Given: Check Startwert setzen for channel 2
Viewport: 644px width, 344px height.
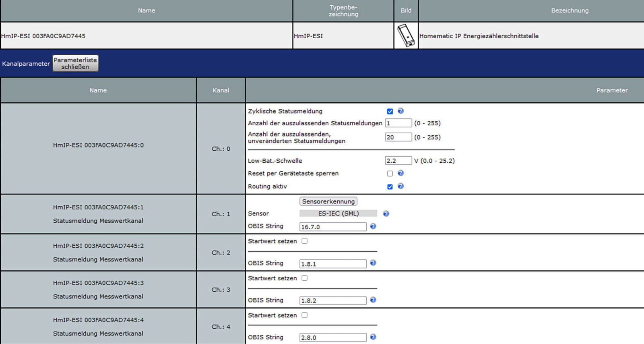Looking at the screenshot, I should [305, 241].
